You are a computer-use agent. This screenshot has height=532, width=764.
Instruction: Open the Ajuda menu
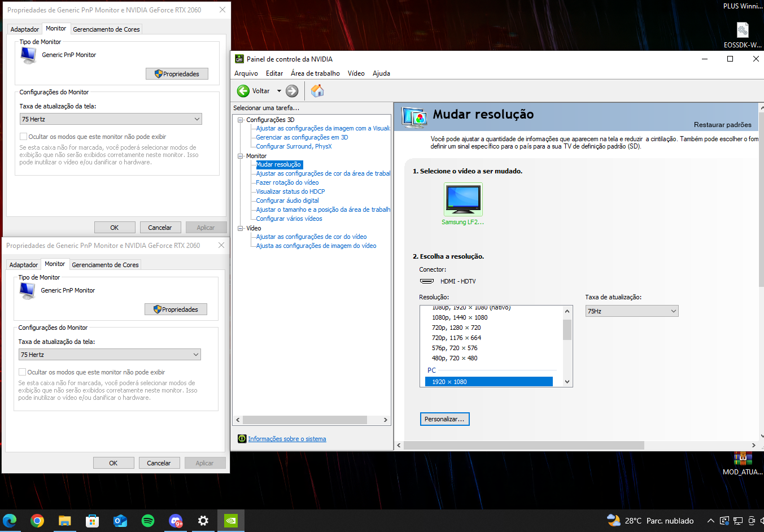coord(381,73)
